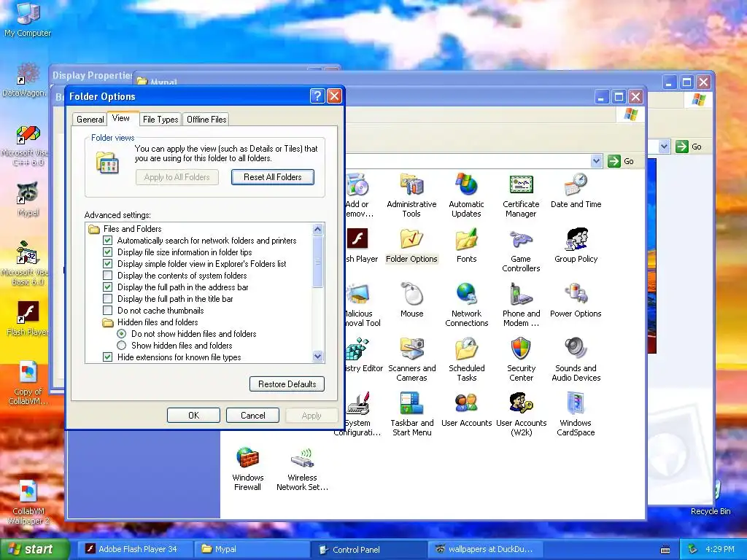Click the advanced settings scrollbar thumb
This screenshot has width=747, height=560.
point(318,262)
